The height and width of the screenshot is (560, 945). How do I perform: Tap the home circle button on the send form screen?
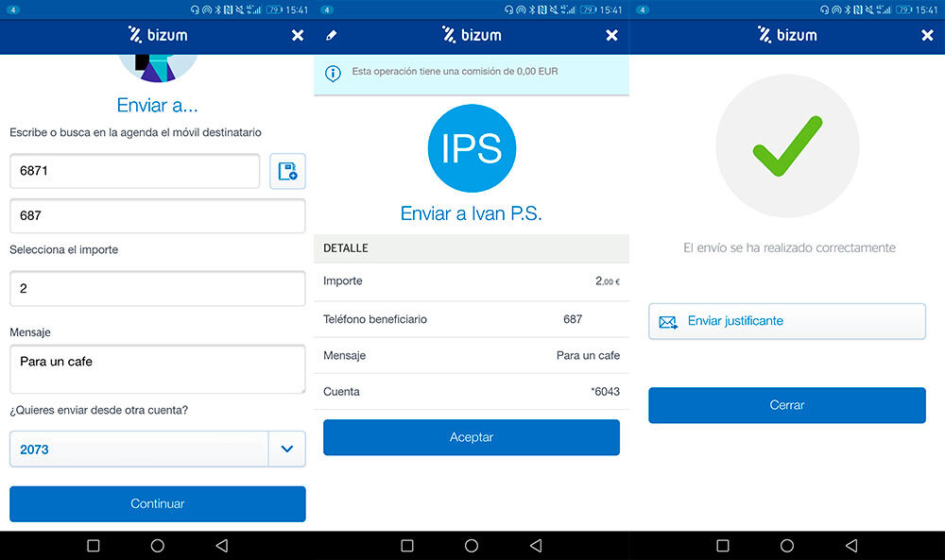click(157, 546)
